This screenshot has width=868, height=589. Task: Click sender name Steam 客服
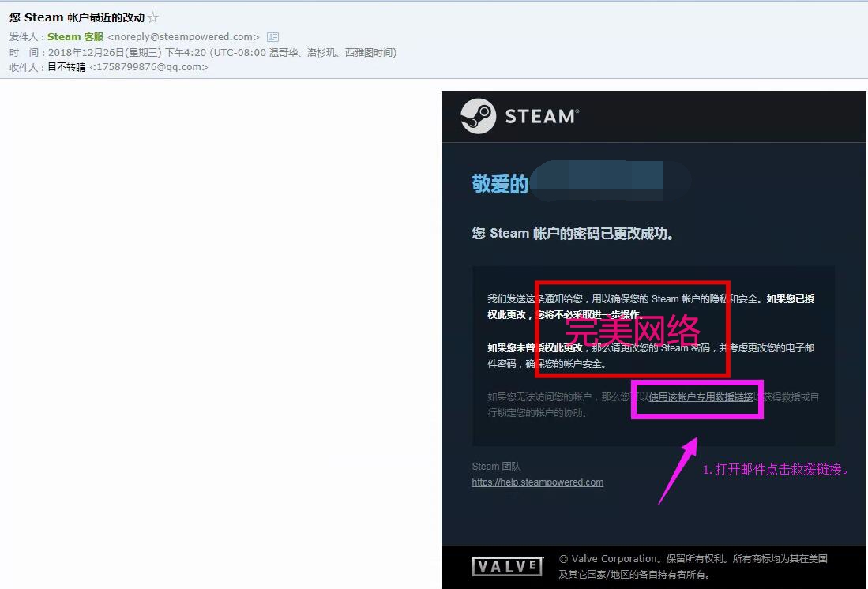click(75, 37)
